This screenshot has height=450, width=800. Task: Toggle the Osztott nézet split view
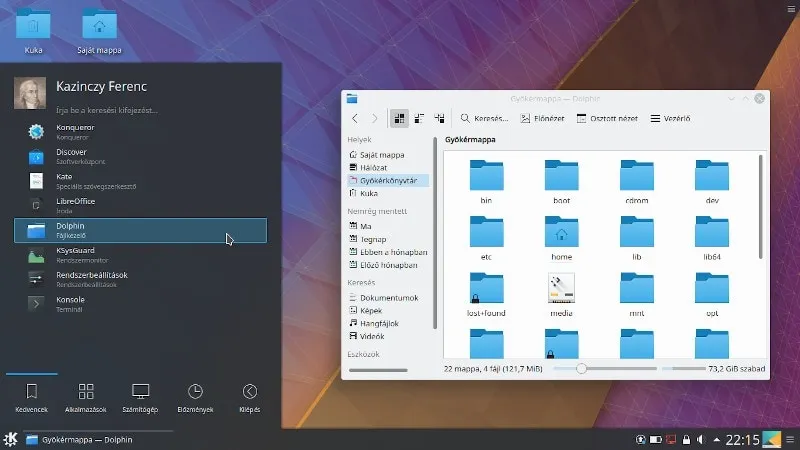[x=607, y=118]
